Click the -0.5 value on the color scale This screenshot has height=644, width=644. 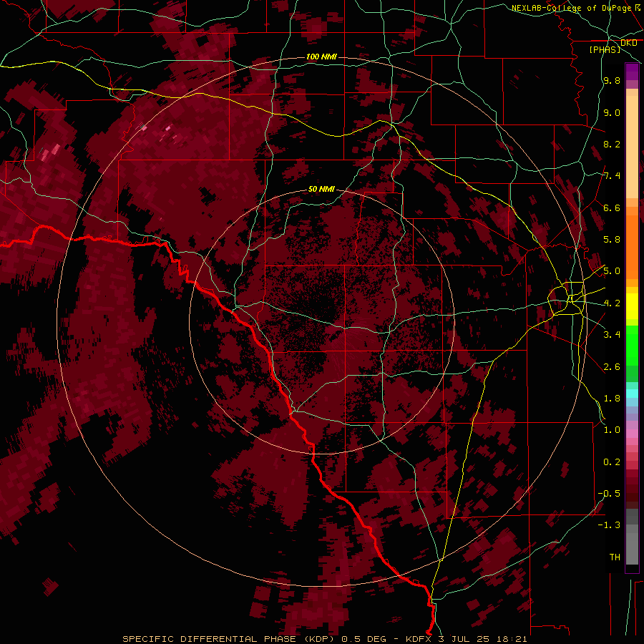point(609,494)
